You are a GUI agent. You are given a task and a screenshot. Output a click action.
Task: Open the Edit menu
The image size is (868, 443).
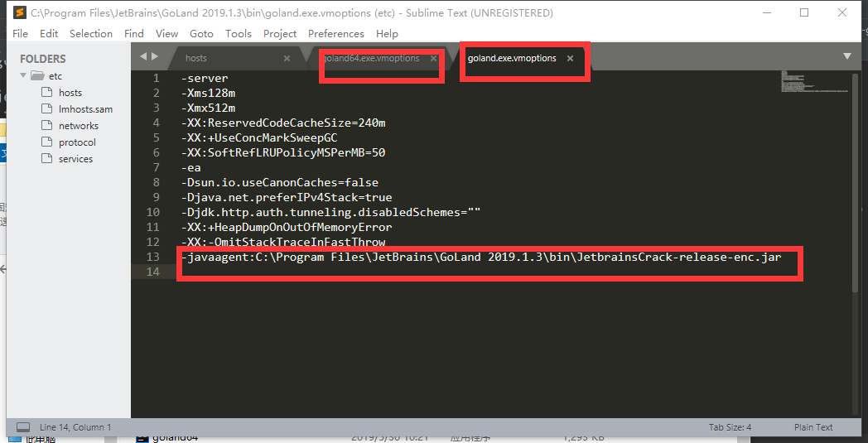click(49, 34)
